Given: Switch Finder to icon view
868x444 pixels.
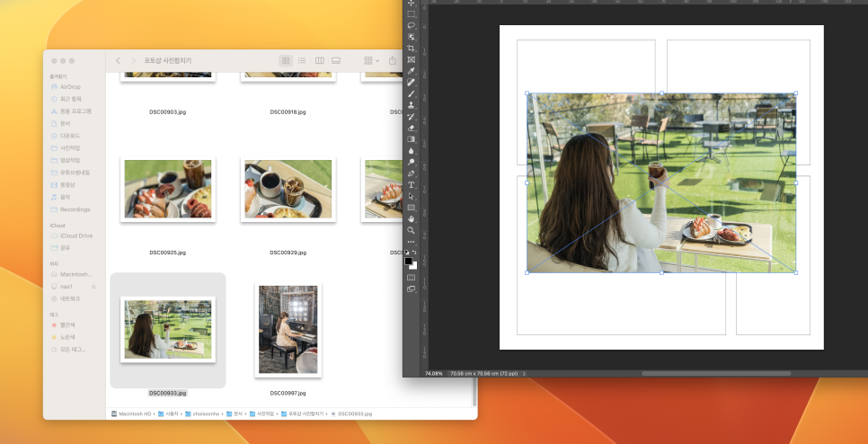Looking at the screenshot, I should [286, 60].
